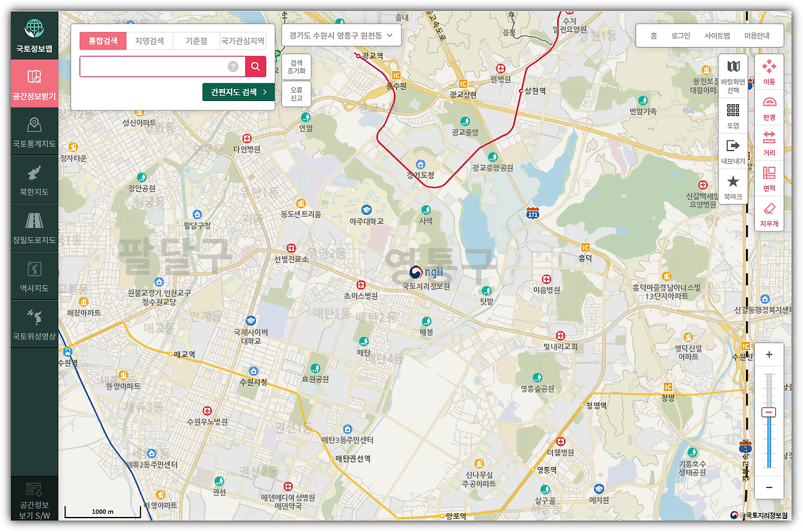
Task: Click the 영흥숲공원 park marker
Action: pyautogui.click(x=537, y=378)
